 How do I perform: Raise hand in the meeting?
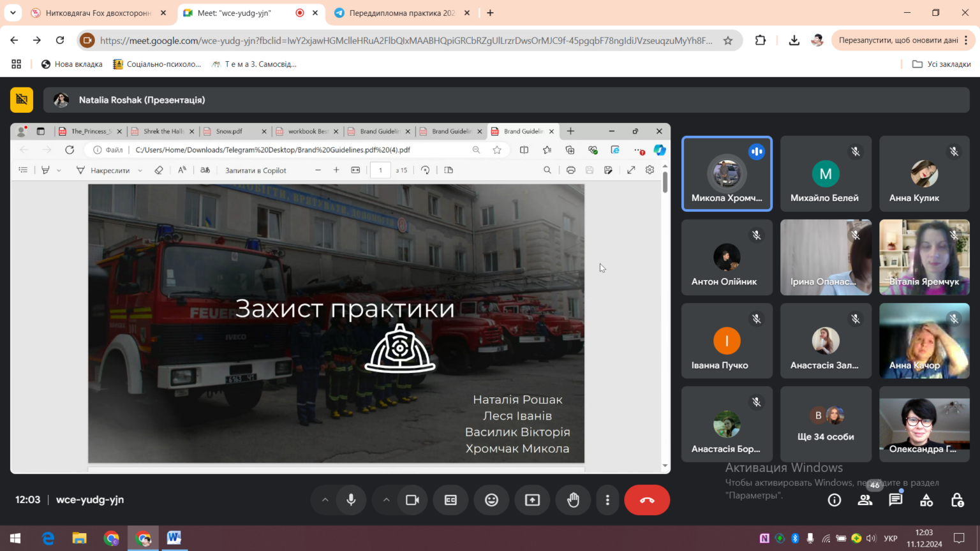click(x=573, y=500)
